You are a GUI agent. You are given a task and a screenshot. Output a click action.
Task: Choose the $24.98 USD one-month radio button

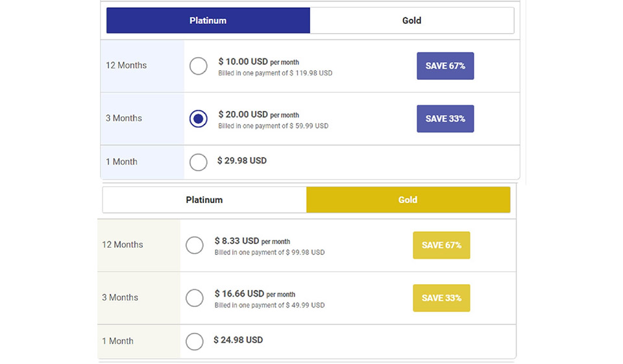194,341
